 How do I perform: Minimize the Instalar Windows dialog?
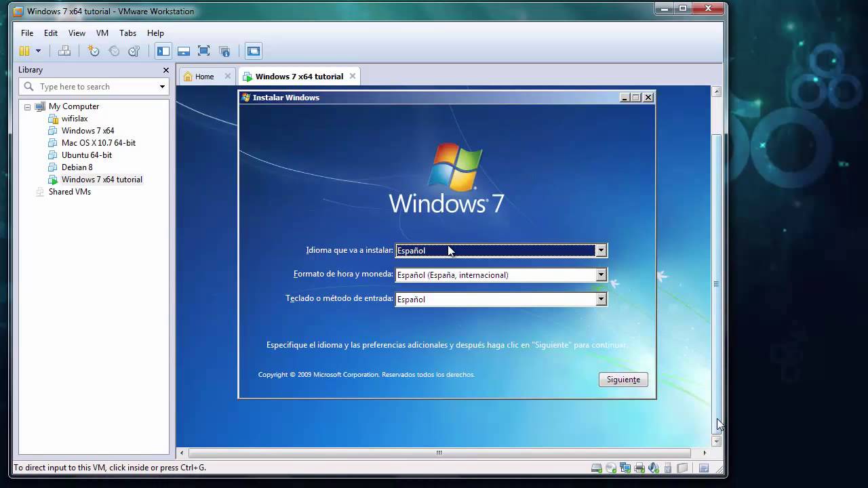(625, 98)
